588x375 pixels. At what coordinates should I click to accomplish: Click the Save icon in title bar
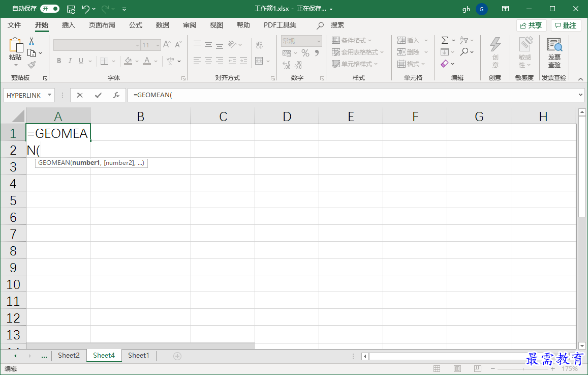[71, 9]
